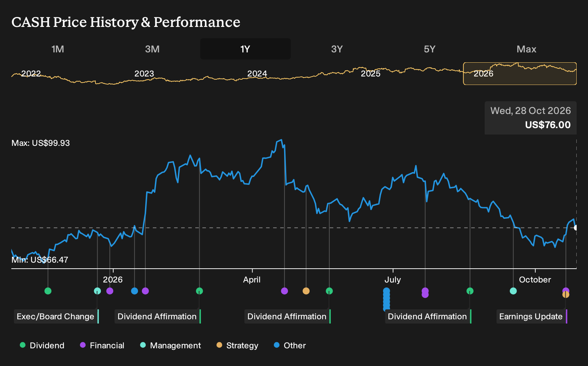Open the Dividend Affirmation label nearest 2026
Image resolution: width=588 pixels, height=366 pixels.
158,316
